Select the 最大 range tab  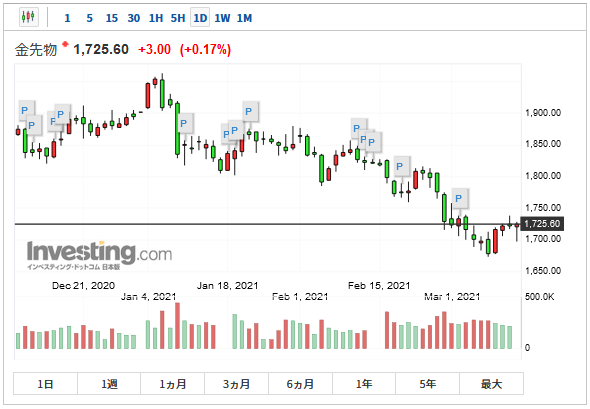(491, 384)
